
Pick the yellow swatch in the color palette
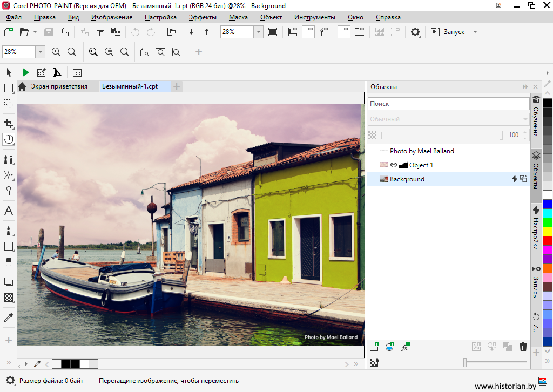(548, 232)
